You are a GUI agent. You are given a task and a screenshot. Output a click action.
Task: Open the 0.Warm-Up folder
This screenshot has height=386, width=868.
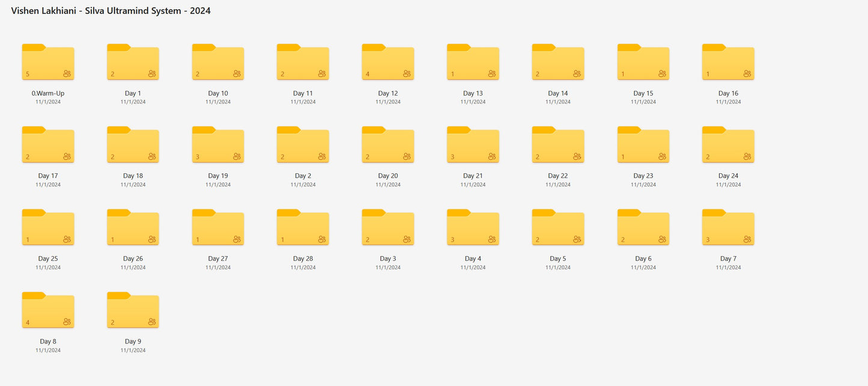click(48, 62)
